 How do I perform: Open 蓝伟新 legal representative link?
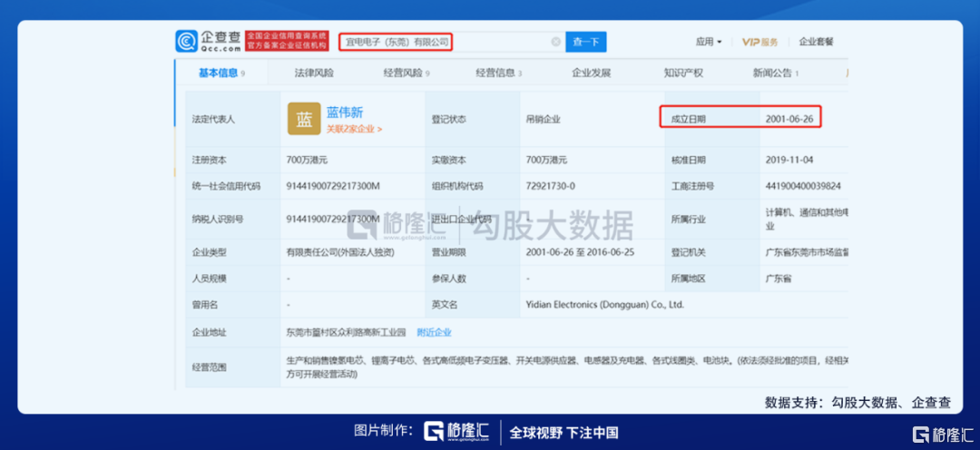[345, 112]
